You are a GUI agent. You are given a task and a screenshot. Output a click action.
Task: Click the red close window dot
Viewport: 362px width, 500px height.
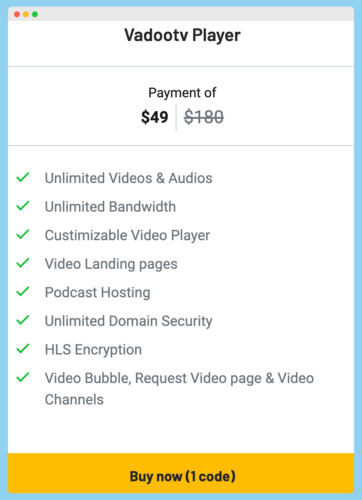17,14
